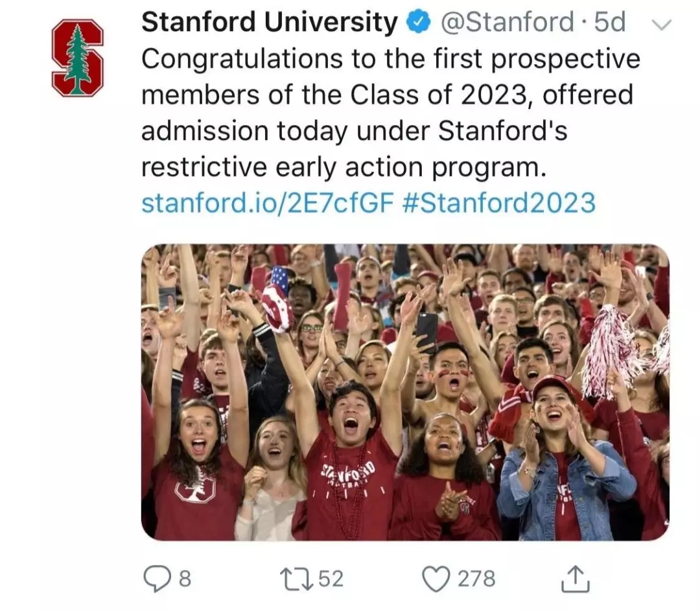Tap the 'admission today under Stanford's' line
Image resolution: width=700 pixels, height=611 pixels.
coord(354,132)
